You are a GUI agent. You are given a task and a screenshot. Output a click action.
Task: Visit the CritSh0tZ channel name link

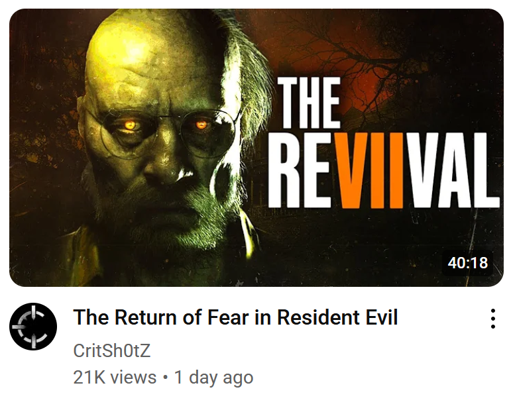pos(112,350)
